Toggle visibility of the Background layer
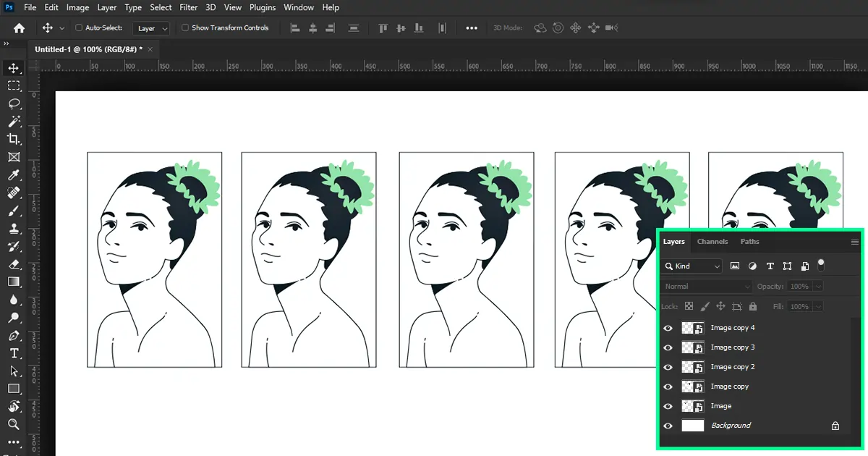Image resolution: width=868 pixels, height=456 pixels. click(x=668, y=426)
